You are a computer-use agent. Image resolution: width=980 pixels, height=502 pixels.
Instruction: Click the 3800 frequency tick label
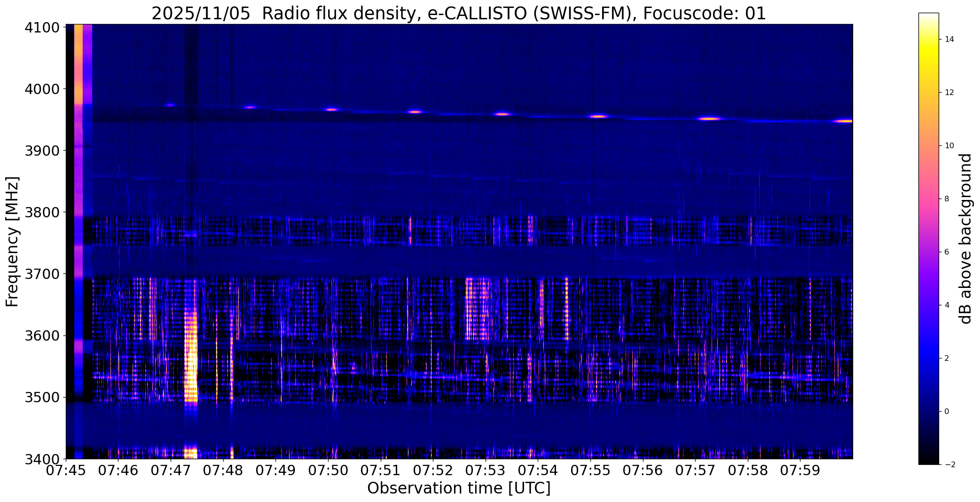pos(42,212)
